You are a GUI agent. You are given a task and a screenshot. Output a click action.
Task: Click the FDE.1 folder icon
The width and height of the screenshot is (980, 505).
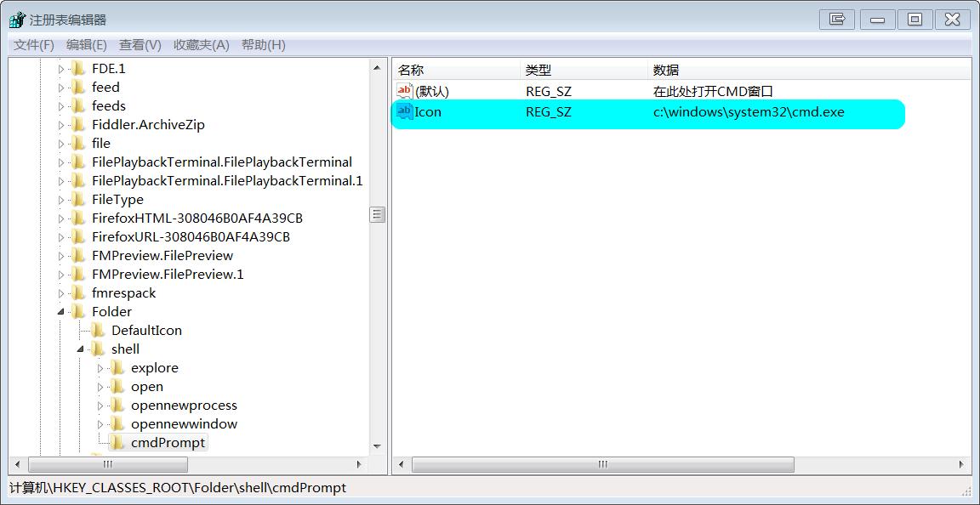78,68
